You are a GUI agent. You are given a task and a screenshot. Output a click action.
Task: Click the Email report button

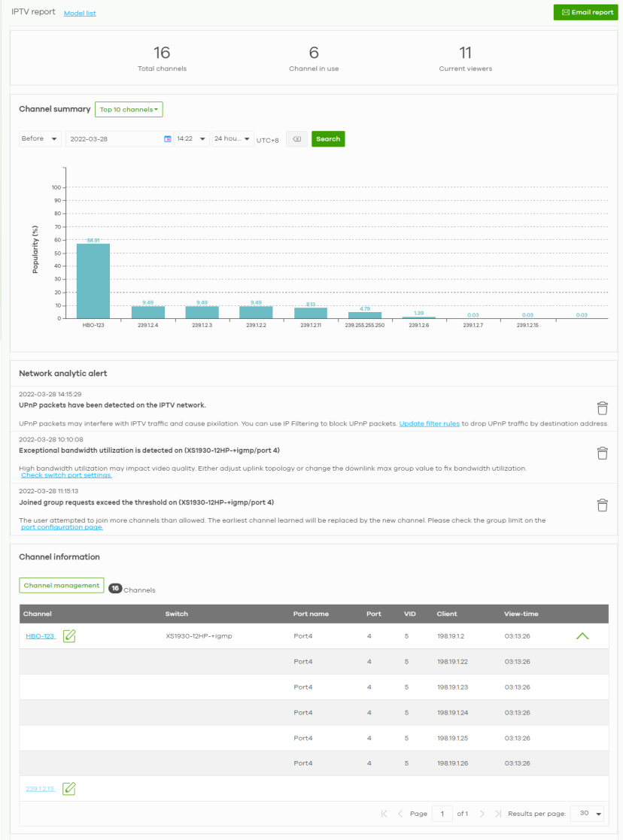click(x=585, y=12)
